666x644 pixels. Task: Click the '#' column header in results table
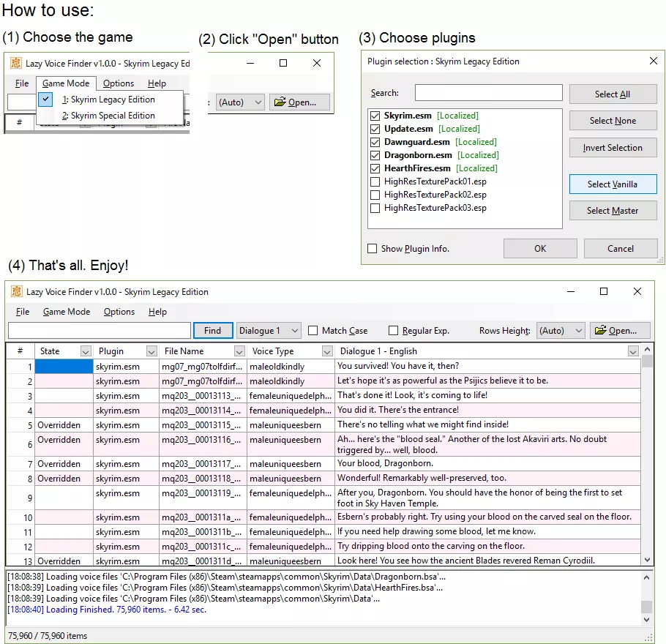tap(20, 351)
